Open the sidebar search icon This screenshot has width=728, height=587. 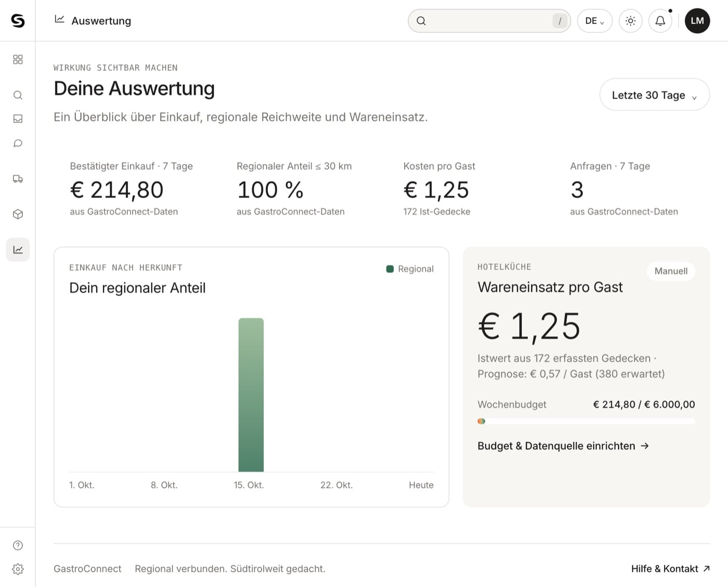(18, 95)
